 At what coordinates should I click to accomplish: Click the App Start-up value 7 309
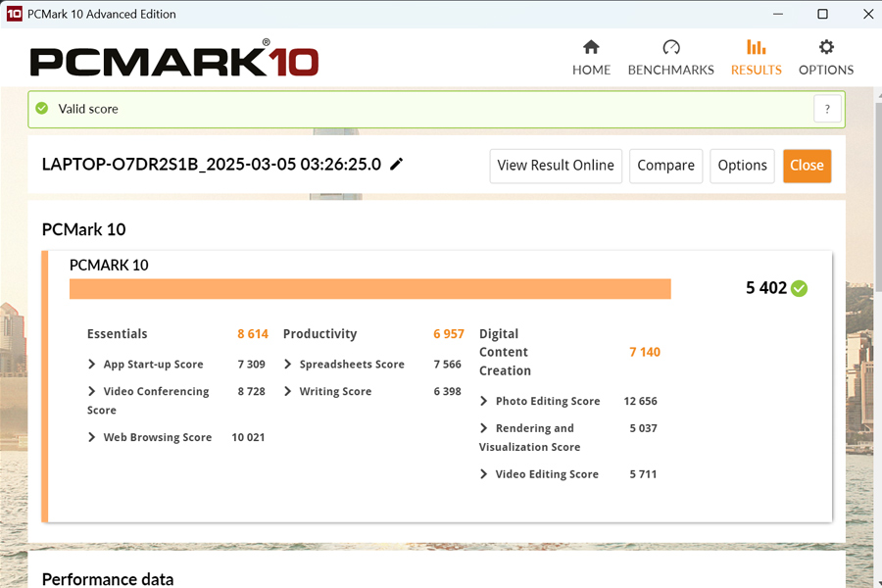pos(251,364)
